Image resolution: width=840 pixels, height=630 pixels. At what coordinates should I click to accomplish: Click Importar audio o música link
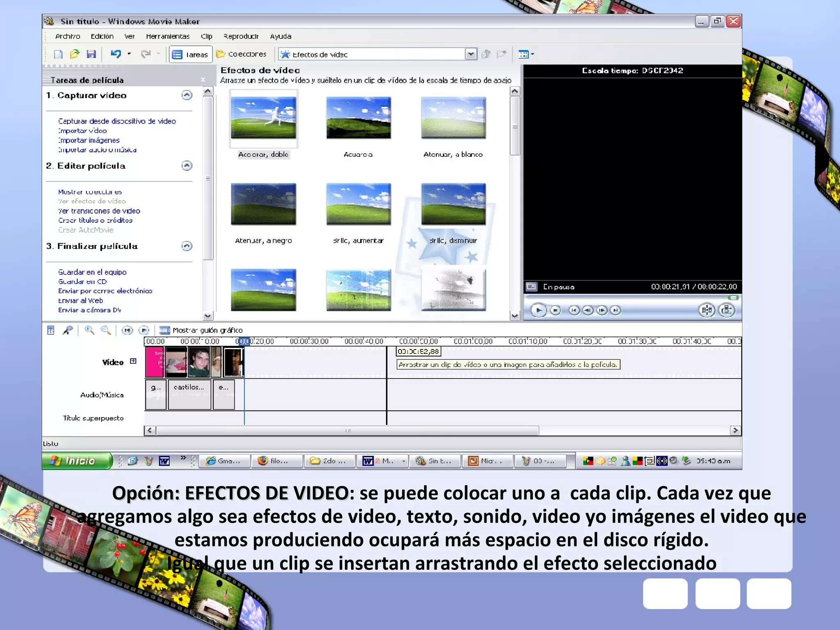click(97, 150)
